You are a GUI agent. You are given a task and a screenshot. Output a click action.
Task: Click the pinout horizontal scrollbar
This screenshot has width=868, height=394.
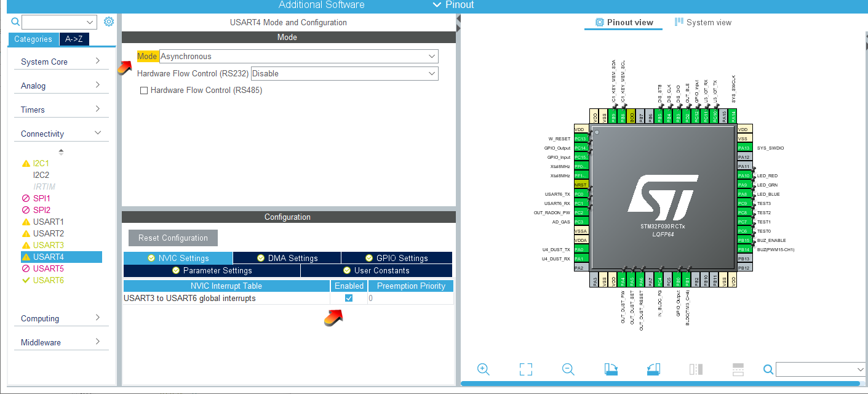click(660, 384)
